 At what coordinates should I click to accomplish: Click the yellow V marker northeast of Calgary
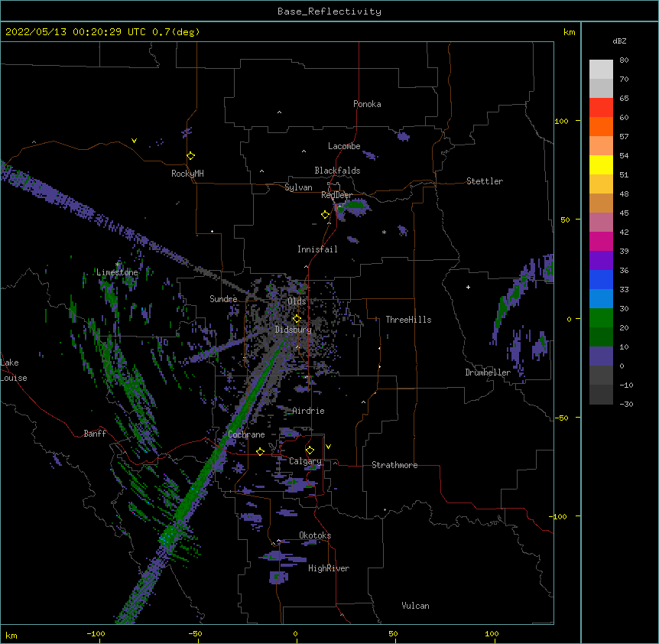pyautogui.click(x=328, y=447)
